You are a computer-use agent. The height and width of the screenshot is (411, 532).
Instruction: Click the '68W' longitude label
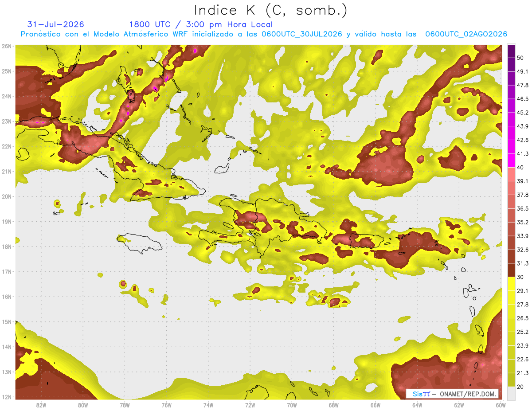click(334, 405)
